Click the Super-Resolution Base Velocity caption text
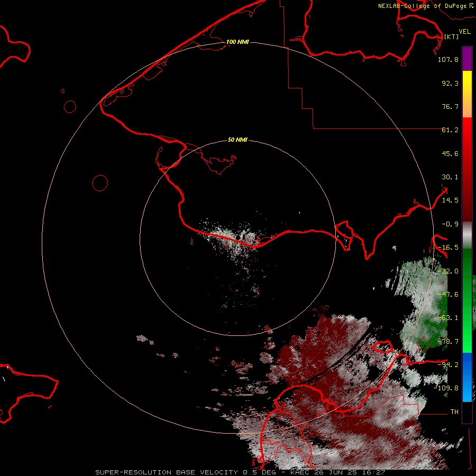Viewport: 476px width, 476px height. [x=240, y=472]
